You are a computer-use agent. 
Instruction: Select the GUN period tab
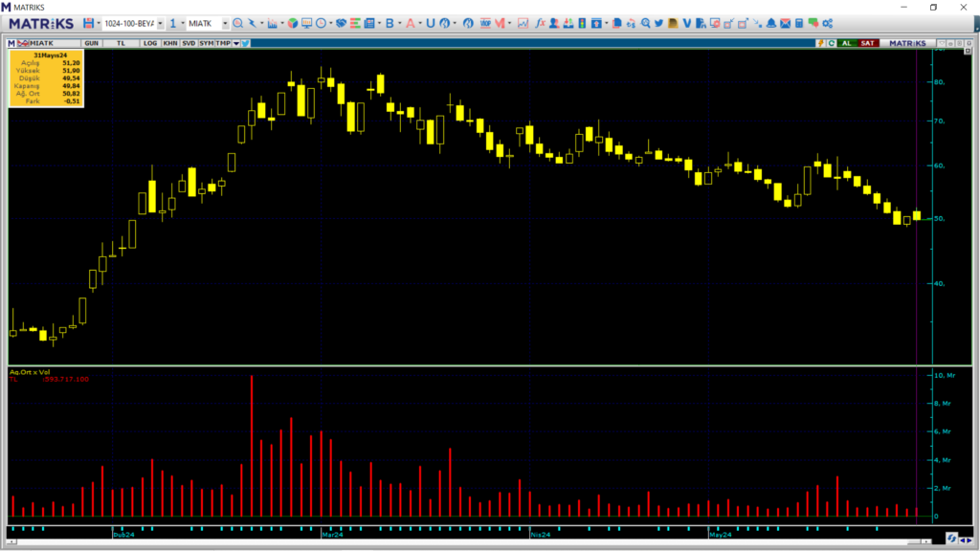(x=91, y=43)
